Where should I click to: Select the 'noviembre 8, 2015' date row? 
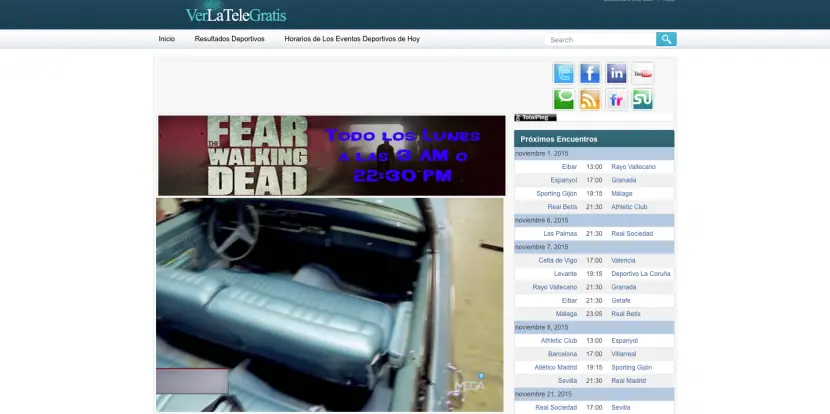(x=594, y=327)
